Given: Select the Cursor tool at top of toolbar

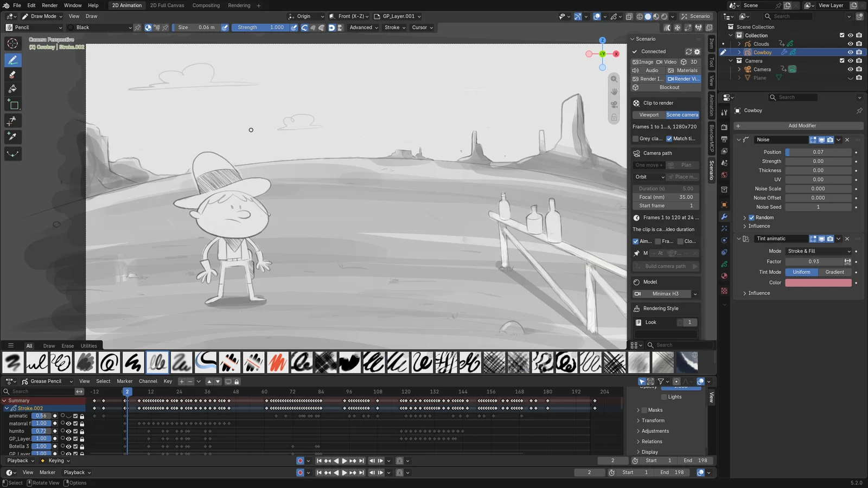Looking at the screenshot, I should [x=13, y=43].
